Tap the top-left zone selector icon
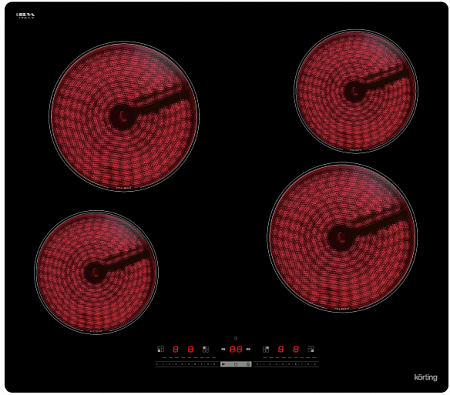The image size is (450, 395). tap(206, 349)
